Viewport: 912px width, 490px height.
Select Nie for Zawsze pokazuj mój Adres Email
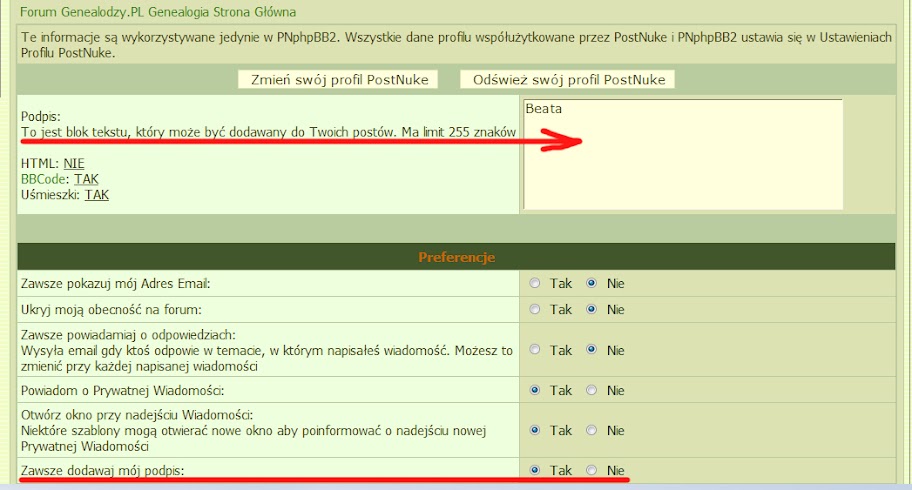(x=592, y=283)
